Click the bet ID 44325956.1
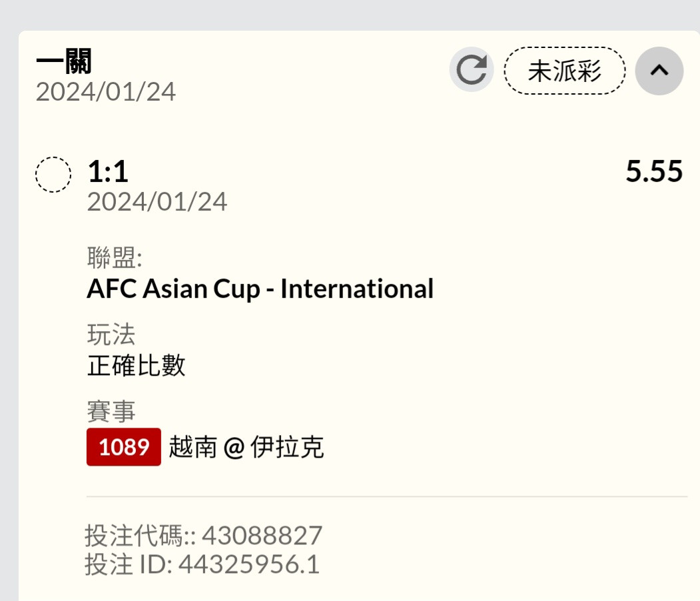700x601 pixels. pos(249,564)
